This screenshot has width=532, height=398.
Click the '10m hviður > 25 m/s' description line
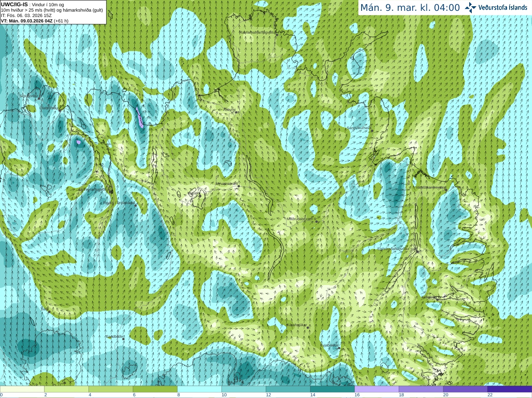pyautogui.click(x=52, y=10)
